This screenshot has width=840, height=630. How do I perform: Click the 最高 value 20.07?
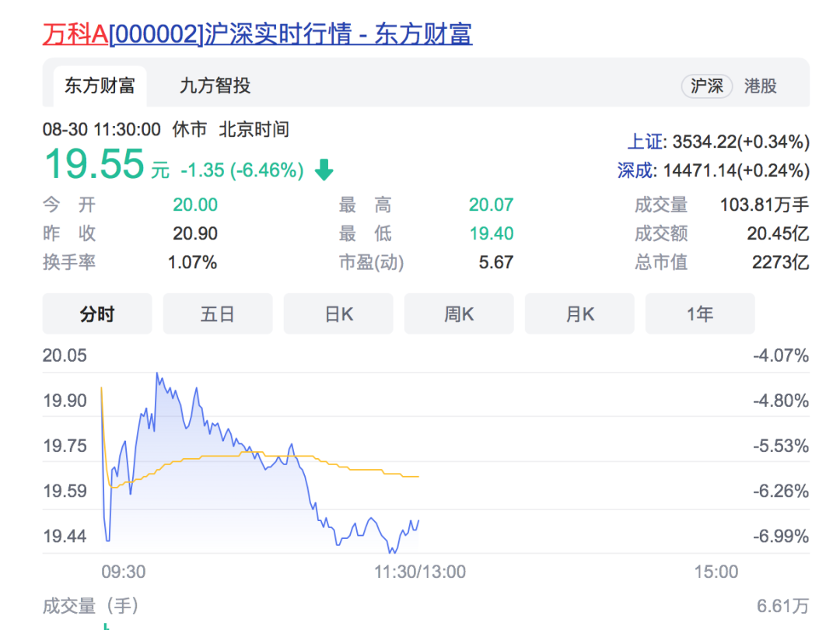point(492,205)
